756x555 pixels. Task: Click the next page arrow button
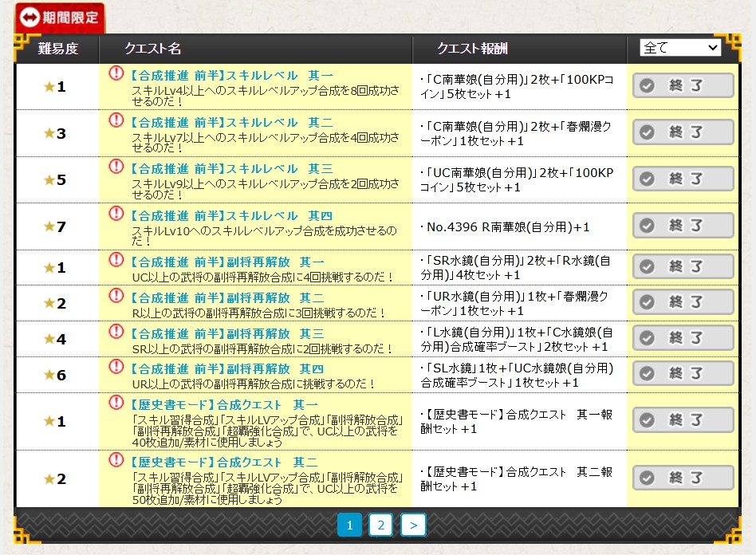click(413, 525)
